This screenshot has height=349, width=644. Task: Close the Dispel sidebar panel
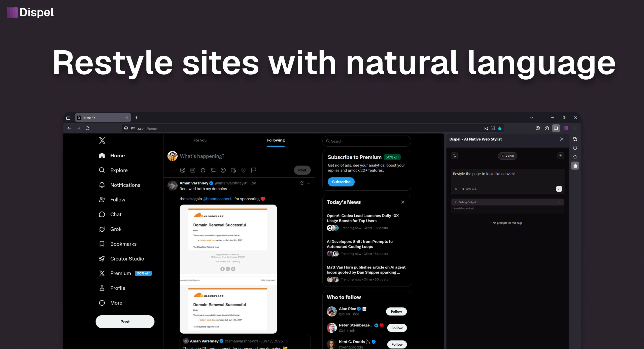click(x=562, y=139)
